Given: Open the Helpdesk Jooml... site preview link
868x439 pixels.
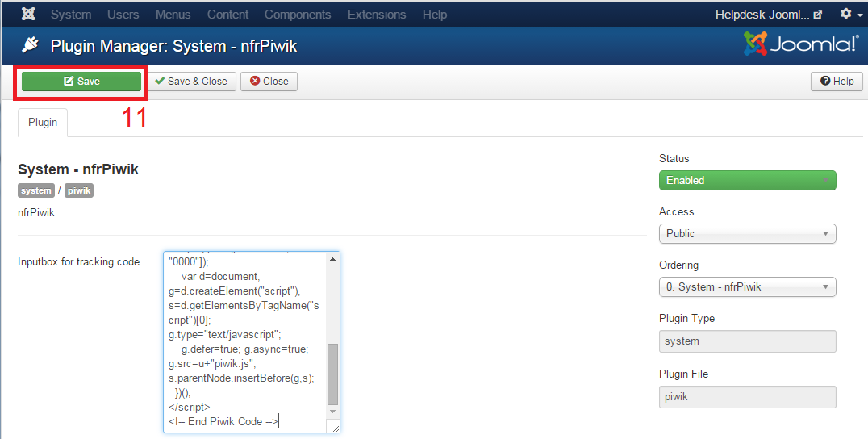Looking at the screenshot, I should pos(768,15).
